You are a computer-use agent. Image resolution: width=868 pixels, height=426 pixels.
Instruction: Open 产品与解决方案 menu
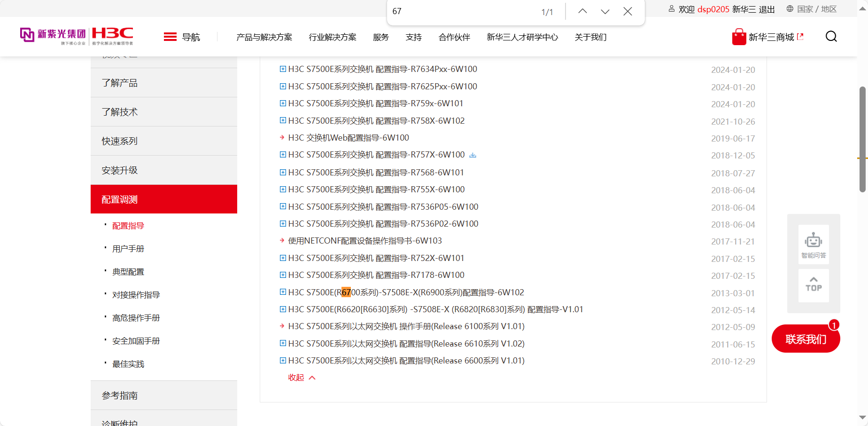[x=264, y=37]
